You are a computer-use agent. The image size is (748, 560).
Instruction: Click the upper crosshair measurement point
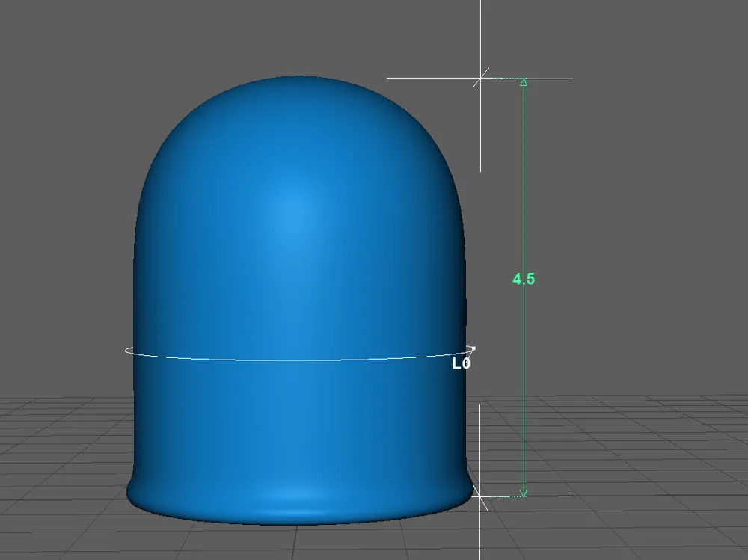[480, 78]
